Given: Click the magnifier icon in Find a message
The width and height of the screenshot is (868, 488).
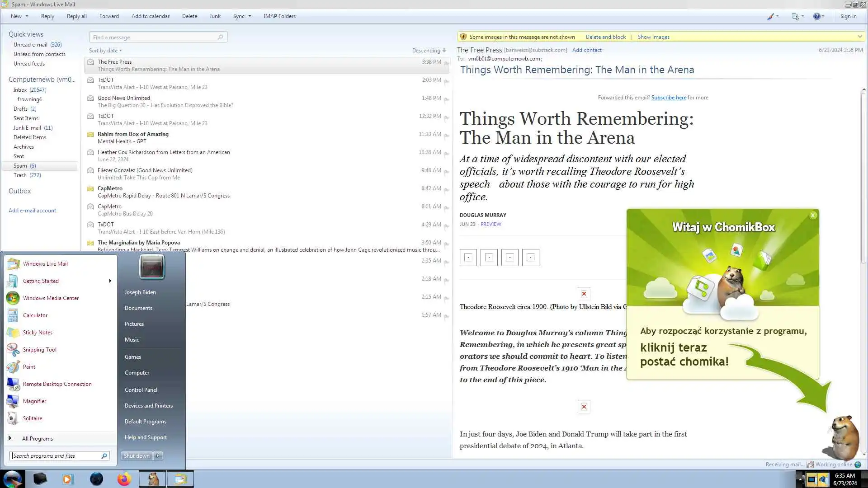Looking at the screenshot, I should click(220, 37).
